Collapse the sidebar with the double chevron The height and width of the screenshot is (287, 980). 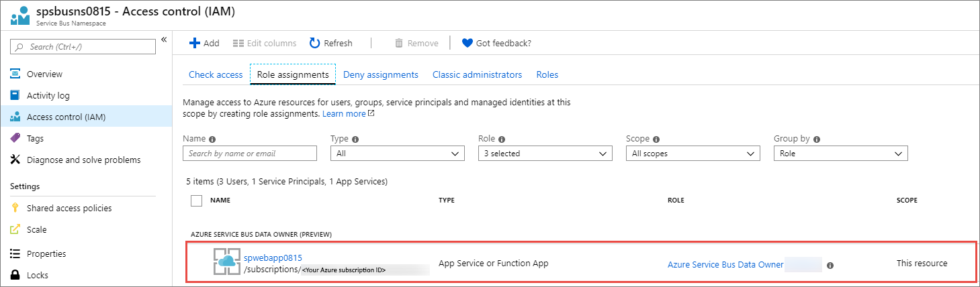click(163, 40)
